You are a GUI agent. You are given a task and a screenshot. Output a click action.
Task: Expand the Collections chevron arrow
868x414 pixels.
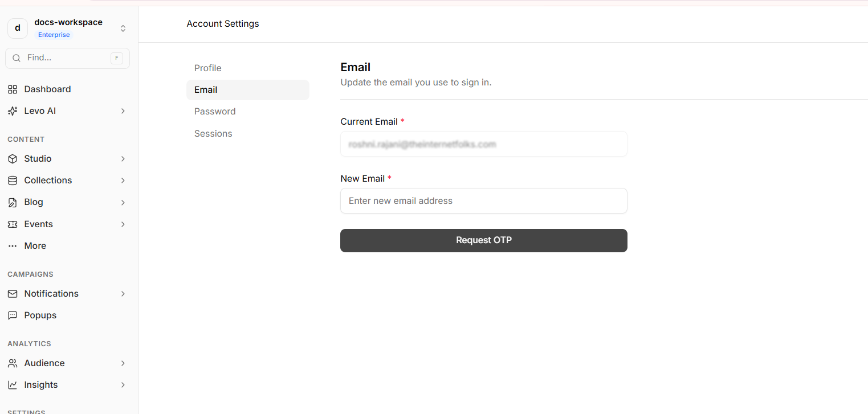pos(123,181)
